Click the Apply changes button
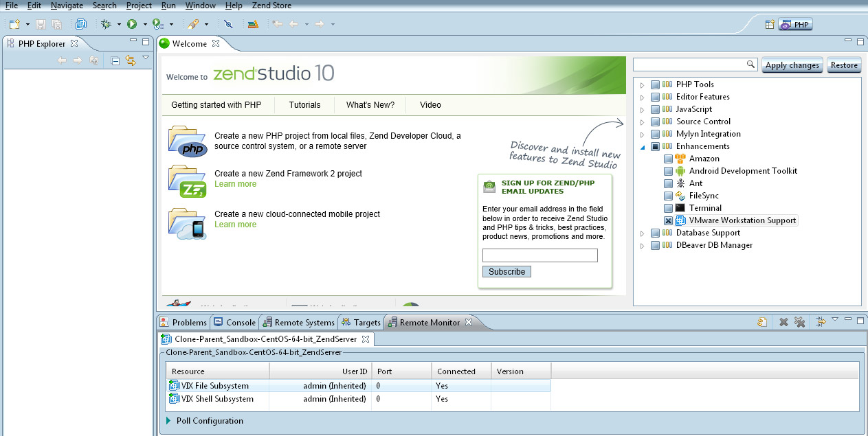The height and width of the screenshot is (436, 868). tap(792, 65)
